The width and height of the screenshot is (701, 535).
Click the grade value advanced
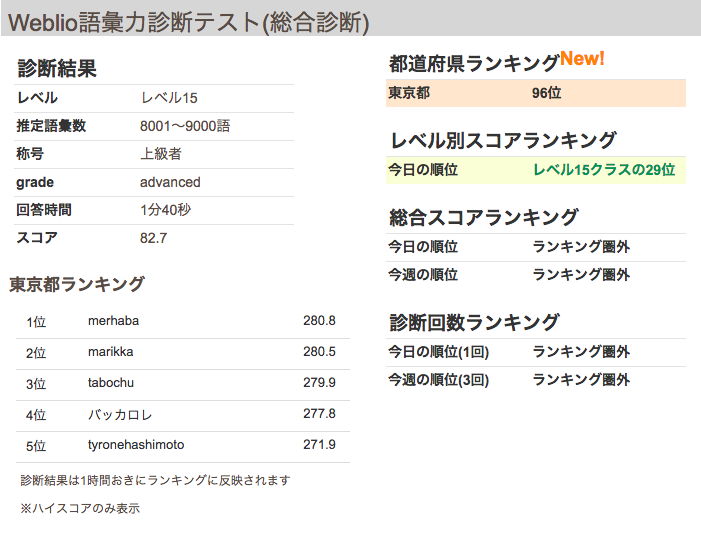click(170, 182)
